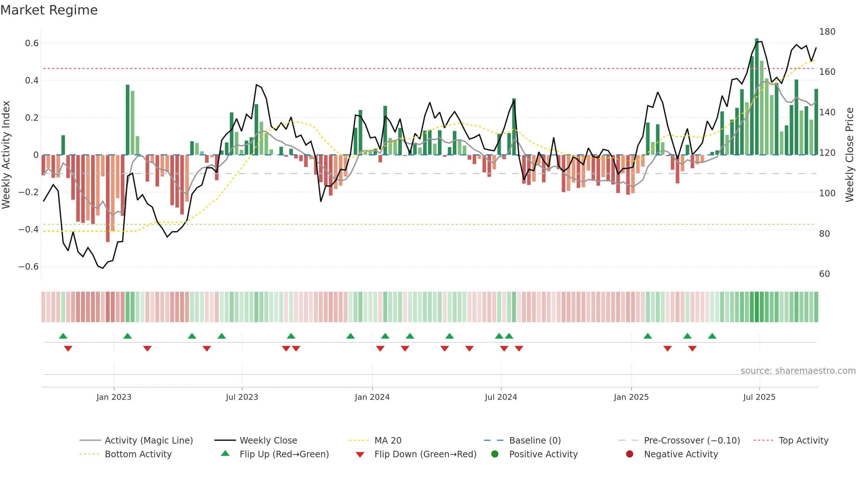Screen dimensions: 868x488
Task: Click the 0.4 left axis tick label
Action: (x=32, y=81)
